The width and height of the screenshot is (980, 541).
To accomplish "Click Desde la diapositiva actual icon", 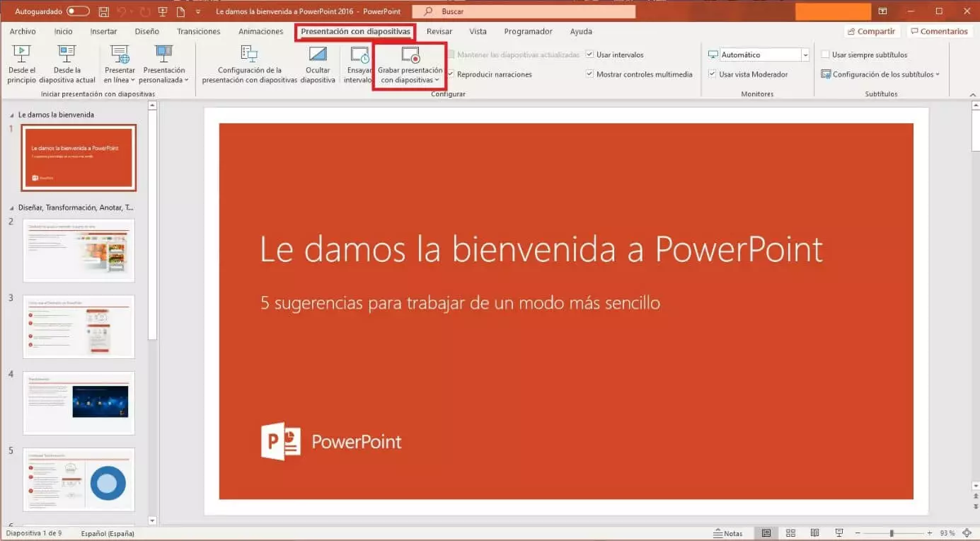I will (x=67, y=55).
